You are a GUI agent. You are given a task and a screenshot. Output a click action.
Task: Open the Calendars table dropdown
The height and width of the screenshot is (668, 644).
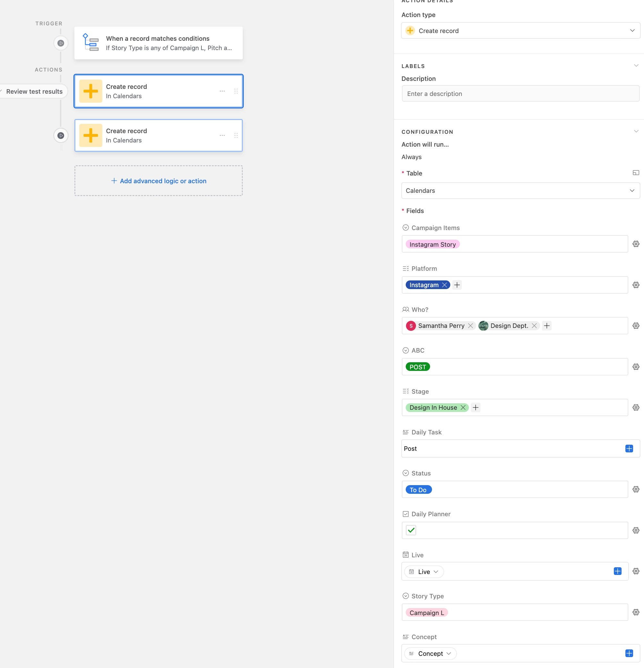tap(520, 191)
